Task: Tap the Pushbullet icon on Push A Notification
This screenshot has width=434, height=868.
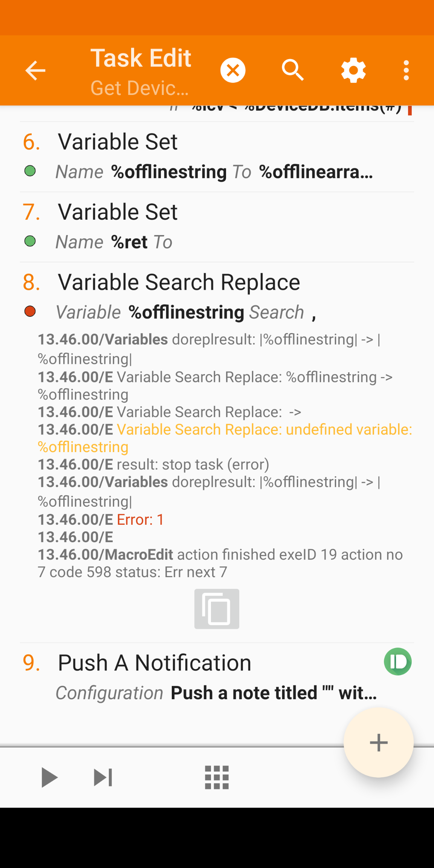Action: (398, 661)
